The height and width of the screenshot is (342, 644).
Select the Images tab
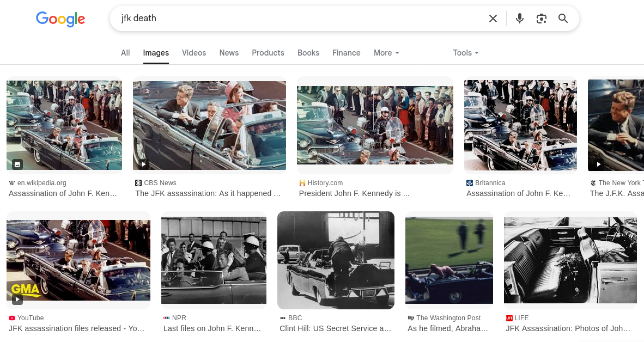(x=156, y=53)
